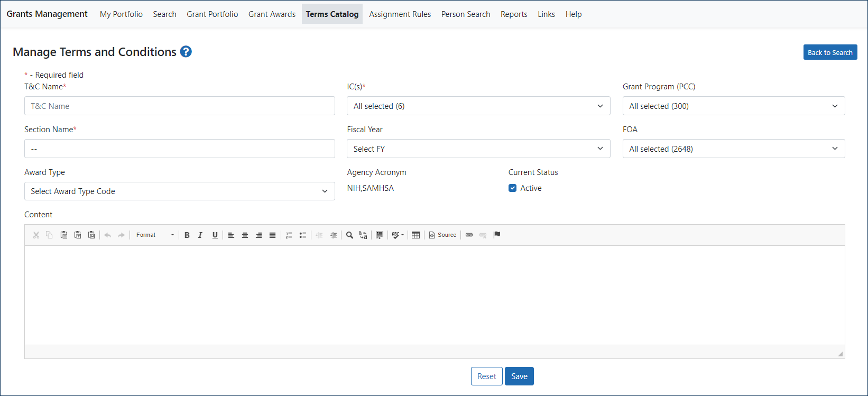868x396 pixels.
Task: Center align text in content editor
Action: 245,235
